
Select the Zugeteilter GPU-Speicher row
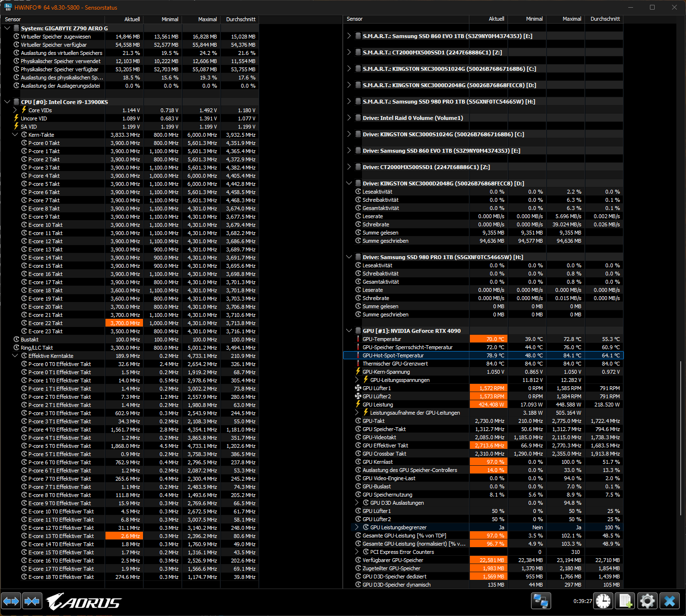[x=483, y=568]
